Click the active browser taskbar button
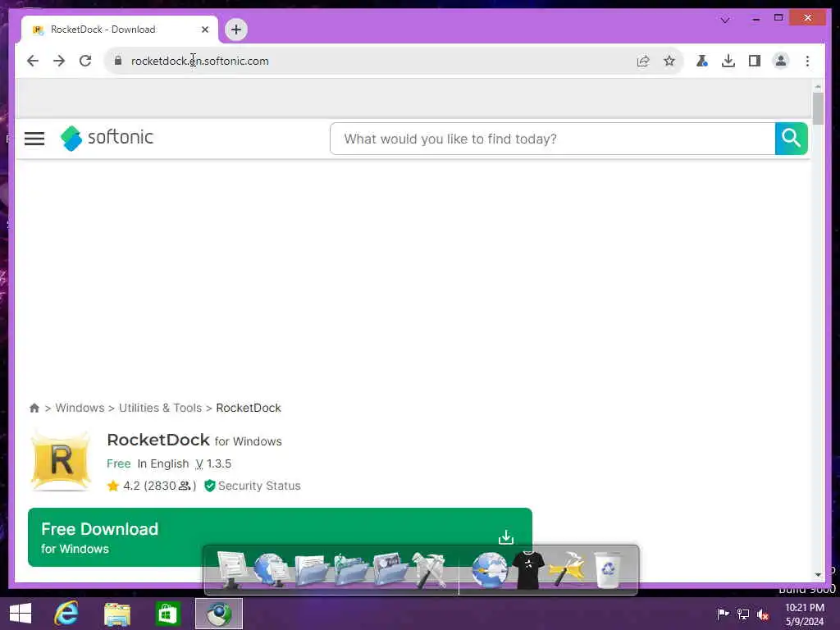 tap(218, 614)
